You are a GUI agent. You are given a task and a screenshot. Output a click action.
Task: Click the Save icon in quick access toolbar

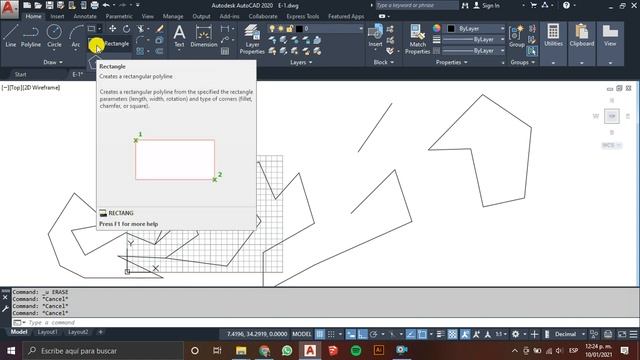[x=49, y=5]
